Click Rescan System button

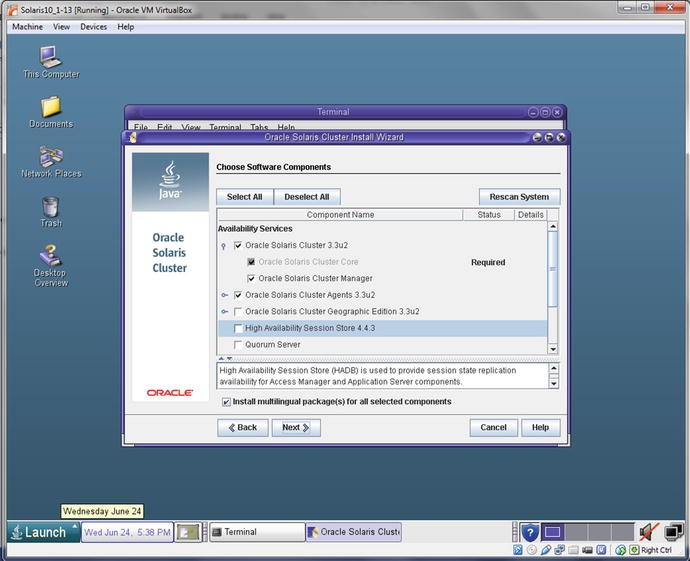tap(519, 197)
